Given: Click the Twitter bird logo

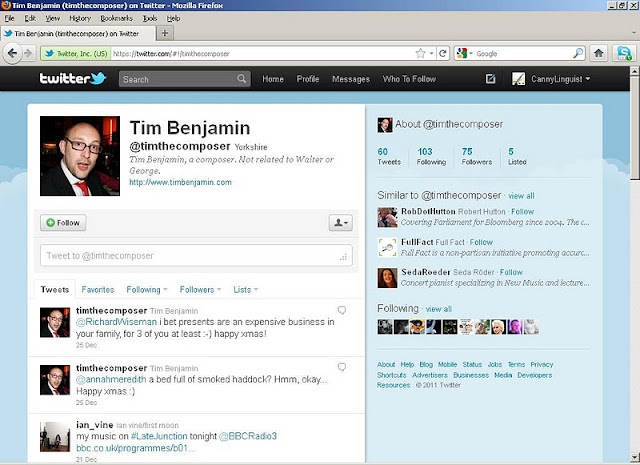Looking at the screenshot, I should click(98, 78).
